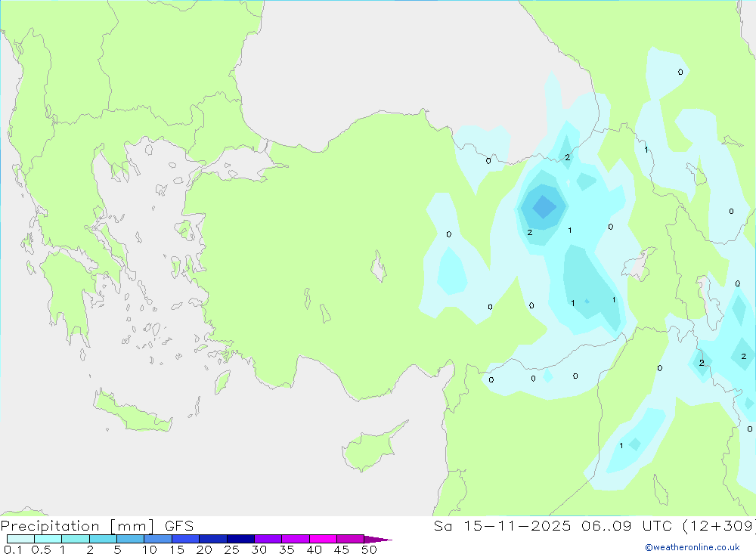Screen dimensions: 756x554
Task: Choose the 20–25 mm legend color box
Action: 213,539
